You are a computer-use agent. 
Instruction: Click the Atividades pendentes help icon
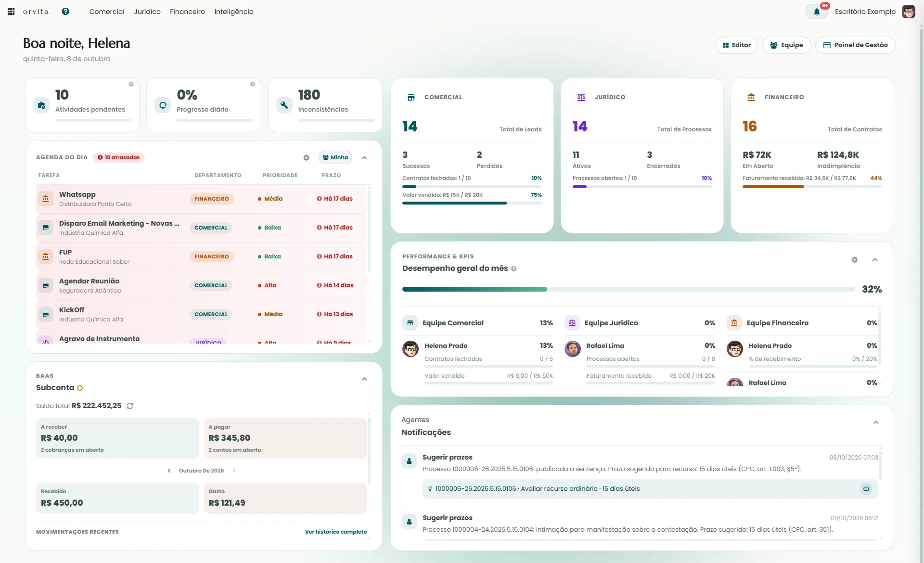coord(131,84)
